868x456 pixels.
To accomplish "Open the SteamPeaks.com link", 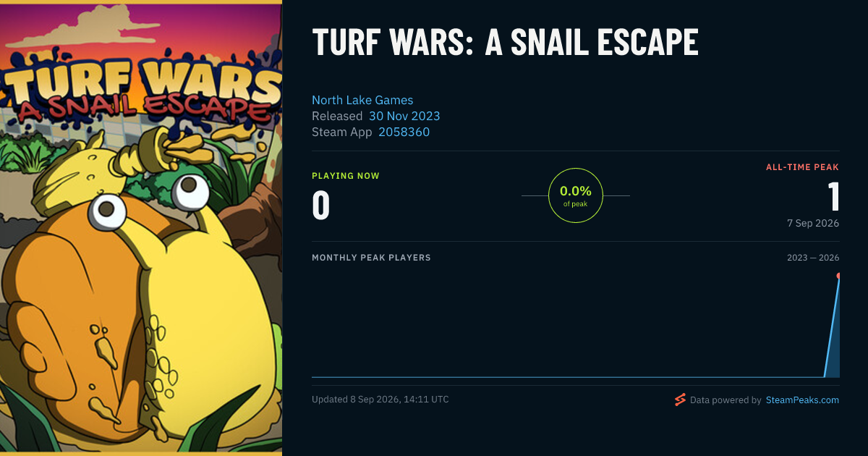I will [x=802, y=400].
